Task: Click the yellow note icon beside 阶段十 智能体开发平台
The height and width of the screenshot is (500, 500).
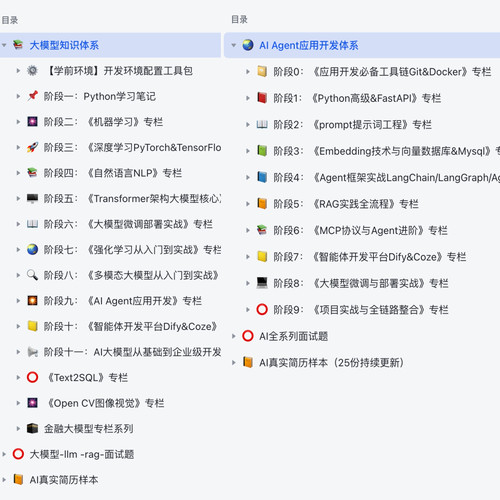Action: click(x=32, y=326)
